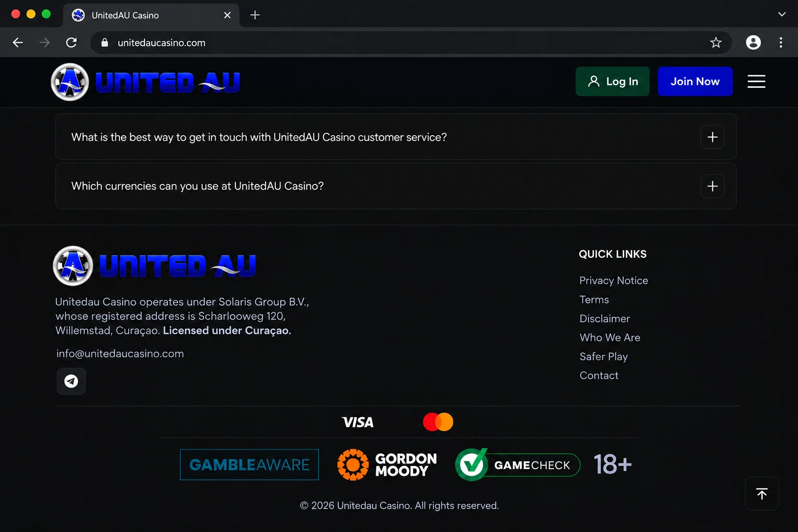Open the Telegram channel icon in the footer
798x532 pixels.
(x=71, y=381)
